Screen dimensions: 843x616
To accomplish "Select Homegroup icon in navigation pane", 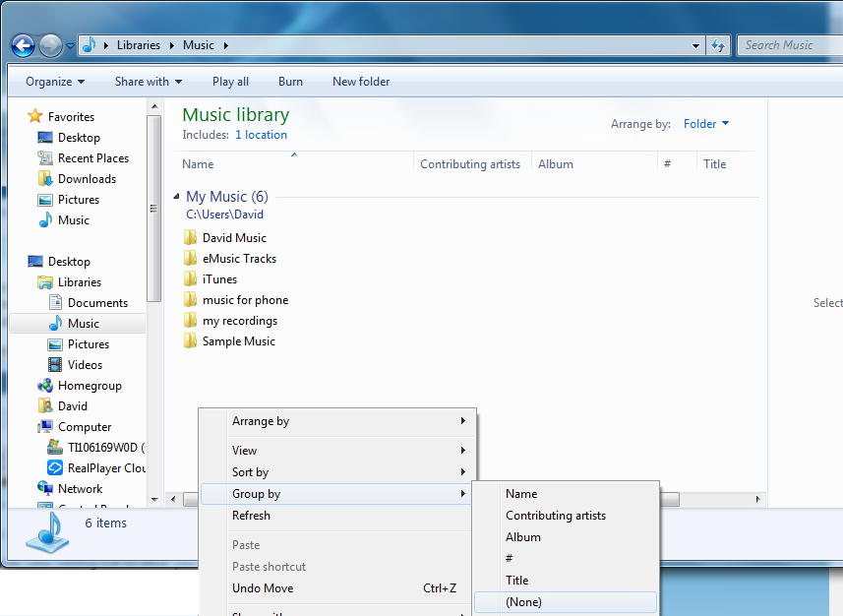I will point(45,385).
